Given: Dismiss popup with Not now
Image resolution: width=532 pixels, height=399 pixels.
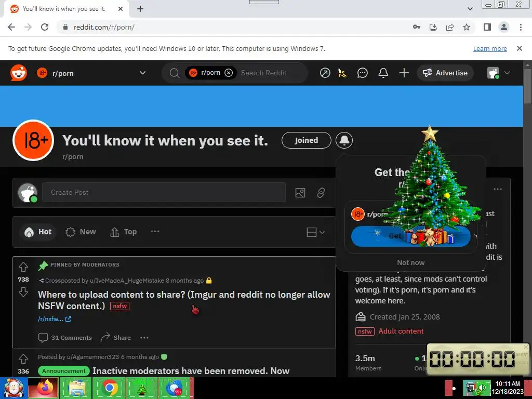Looking at the screenshot, I should click(410, 262).
